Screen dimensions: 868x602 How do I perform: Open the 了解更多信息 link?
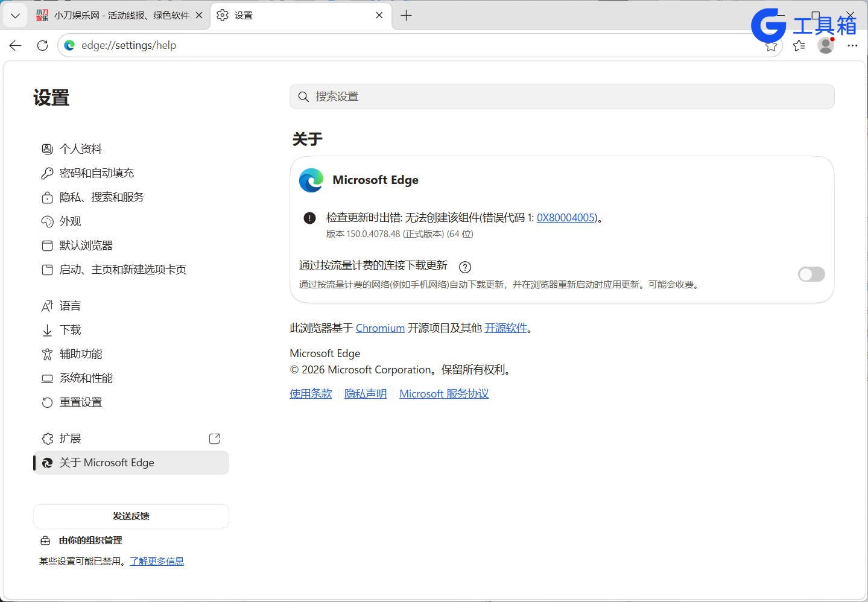[157, 561]
